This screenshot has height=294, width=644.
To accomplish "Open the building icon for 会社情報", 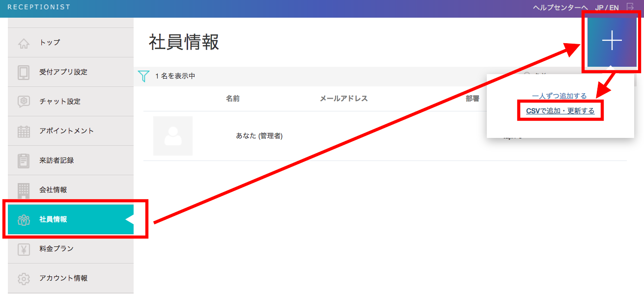I will pos(24,190).
